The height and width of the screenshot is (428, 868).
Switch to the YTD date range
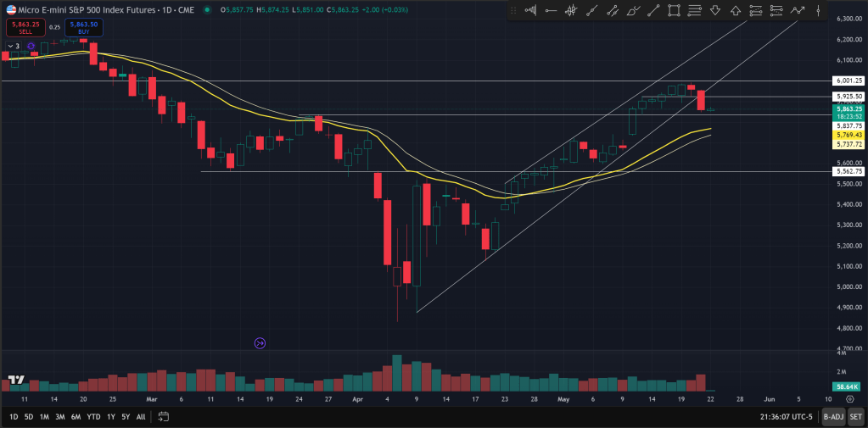point(93,417)
